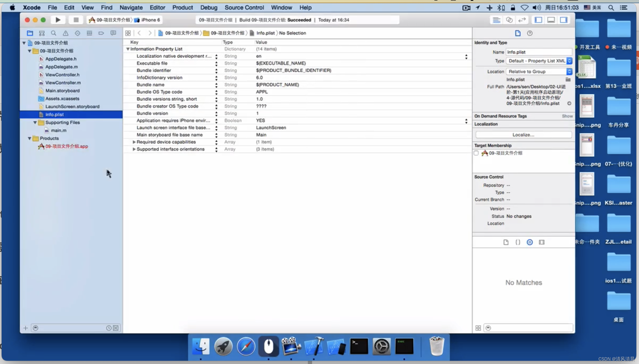Reveal Info.plist in Finder arrow icon
The width and height of the screenshot is (639, 364).
click(x=569, y=103)
